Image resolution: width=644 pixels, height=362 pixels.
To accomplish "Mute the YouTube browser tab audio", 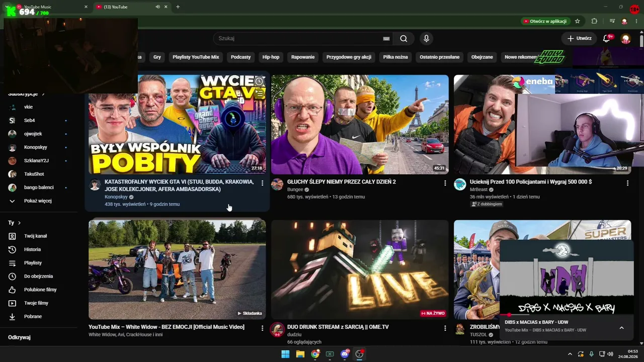I will (x=157, y=7).
